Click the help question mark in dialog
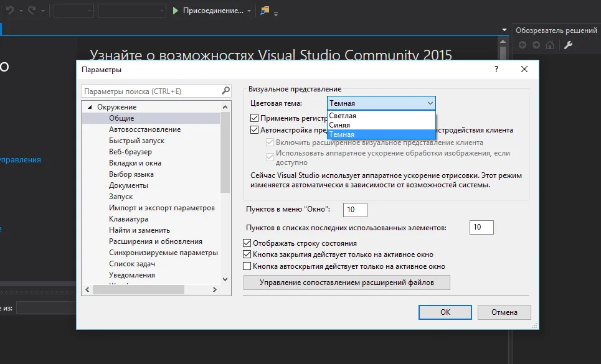 (496, 69)
